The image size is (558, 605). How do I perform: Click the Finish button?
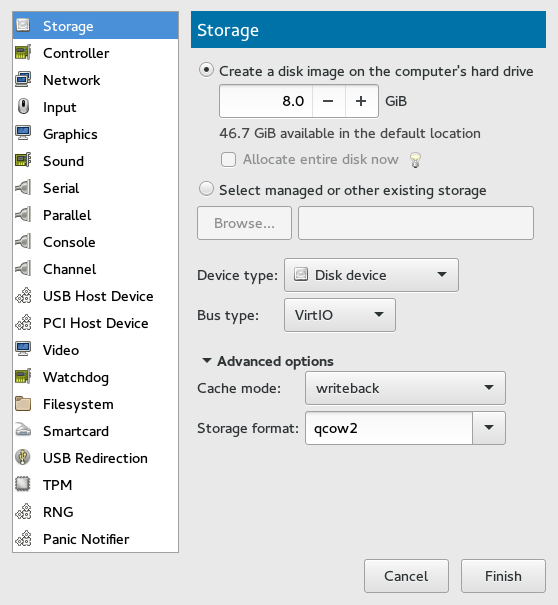[x=503, y=576]
